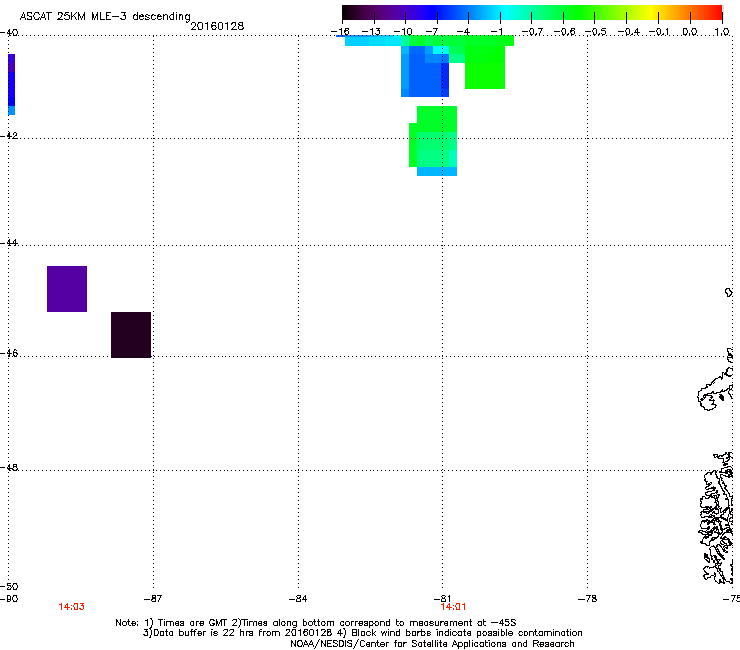Click the black end of the color bar
The height and width of the screenshot is (650, 740).
tap(352, 12)
